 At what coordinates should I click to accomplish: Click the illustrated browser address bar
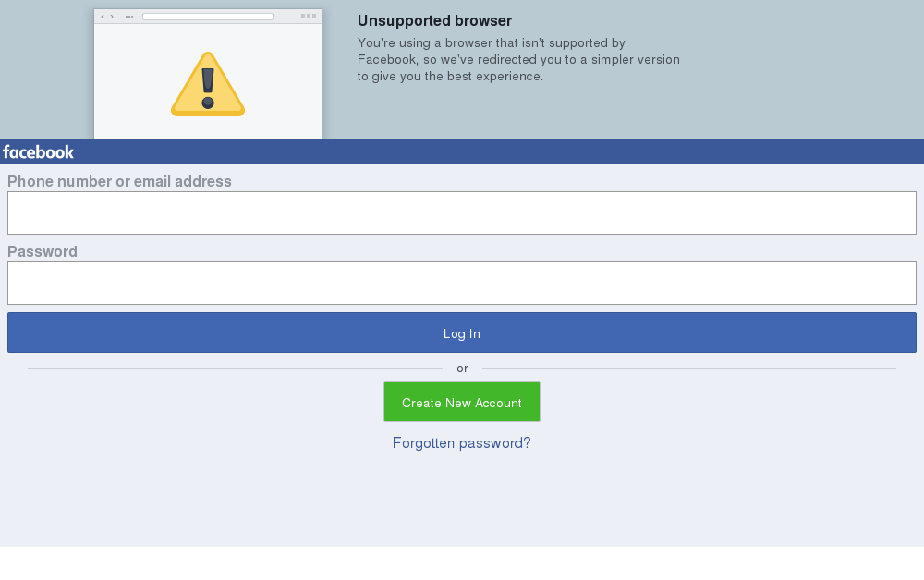[x=208, y=17]
